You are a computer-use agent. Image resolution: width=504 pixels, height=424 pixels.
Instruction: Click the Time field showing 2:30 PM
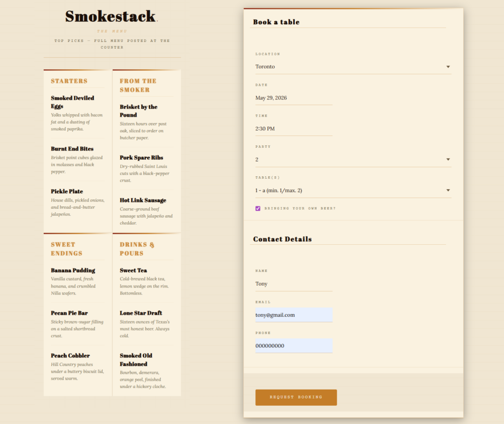click(294, 129)
